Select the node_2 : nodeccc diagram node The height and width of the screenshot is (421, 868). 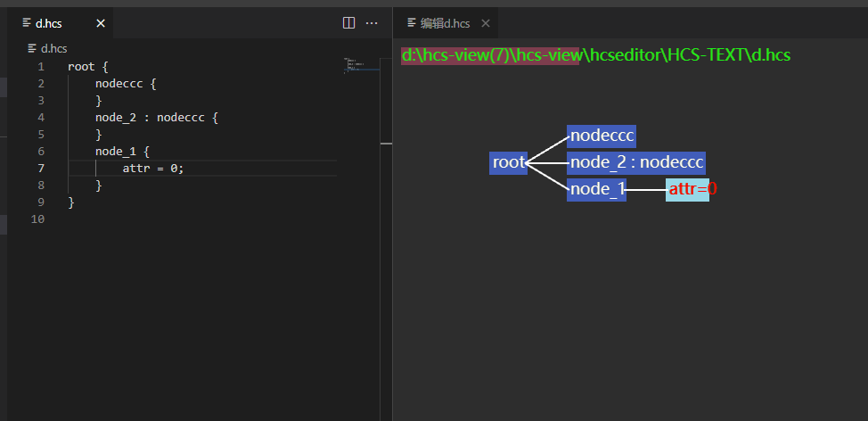coord(636,162)
